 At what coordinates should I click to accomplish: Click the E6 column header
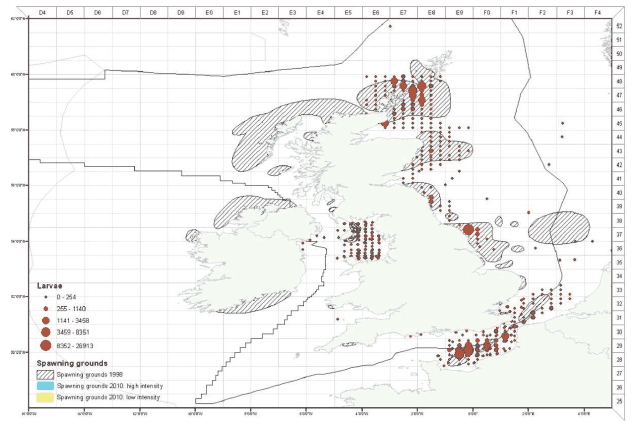(376, 13)
